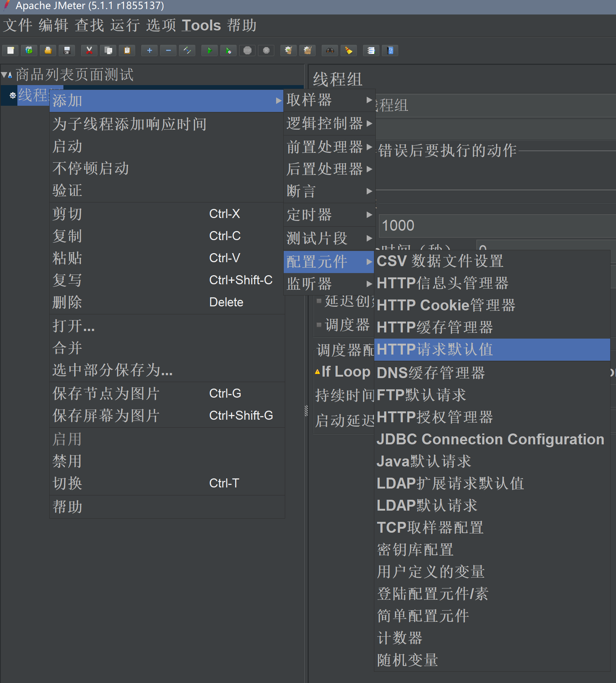Toggle the 延迟创建 checkbox

319,301
